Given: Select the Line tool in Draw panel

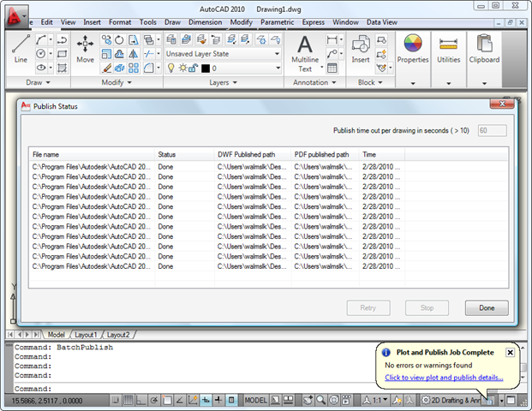Looking at the screenshot, I should click(x=21, y=49).
